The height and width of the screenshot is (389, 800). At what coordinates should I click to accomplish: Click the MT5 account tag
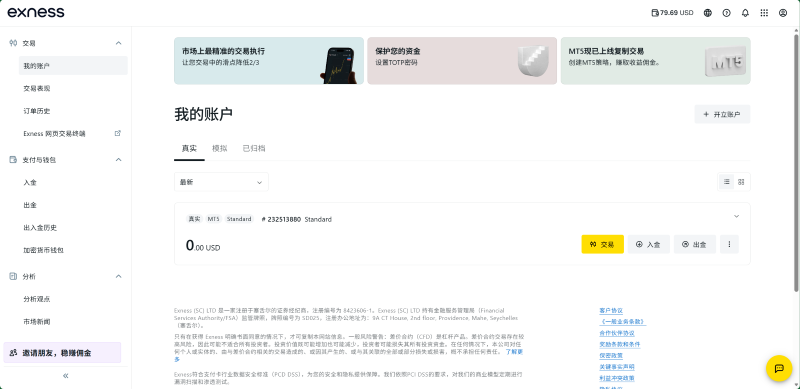(x=213, y=219)
